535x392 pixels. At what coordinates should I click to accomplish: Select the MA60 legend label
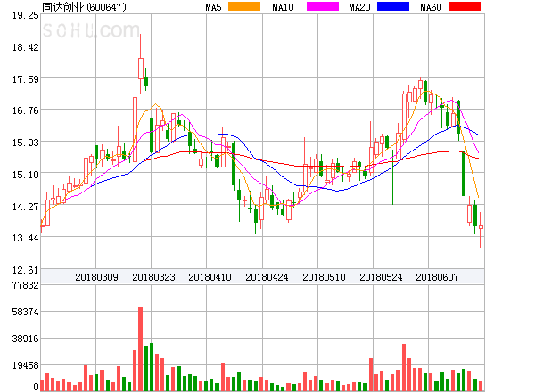pos(432,7)
